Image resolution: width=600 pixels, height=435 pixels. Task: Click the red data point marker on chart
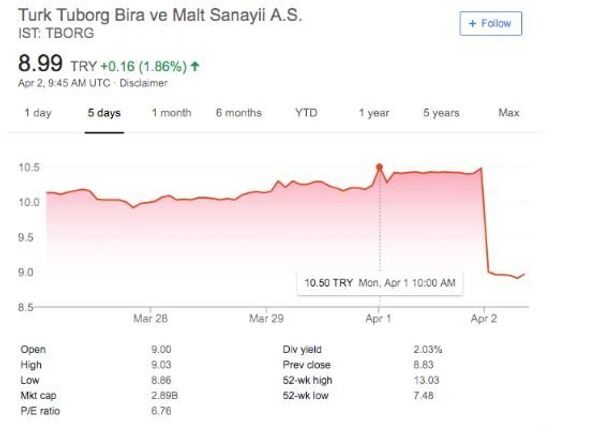tap(379, 167)
